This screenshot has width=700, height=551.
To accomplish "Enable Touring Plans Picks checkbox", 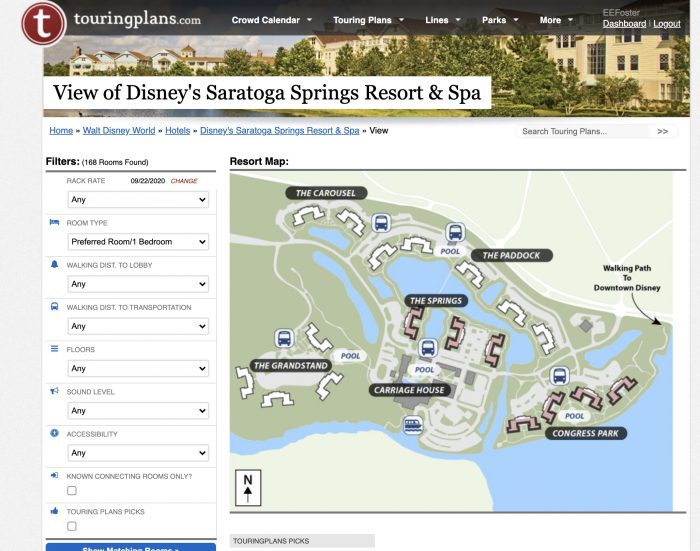I will 71,526.
